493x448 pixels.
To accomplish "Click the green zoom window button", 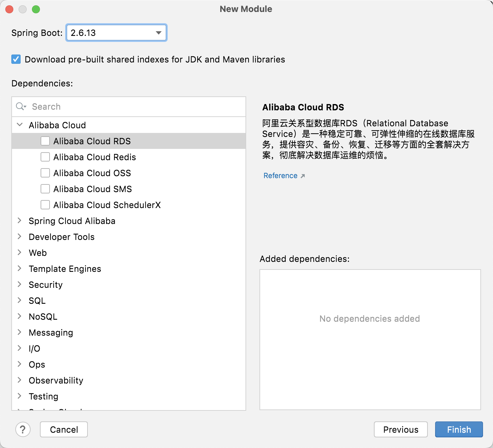I will (x=36, y=9).
